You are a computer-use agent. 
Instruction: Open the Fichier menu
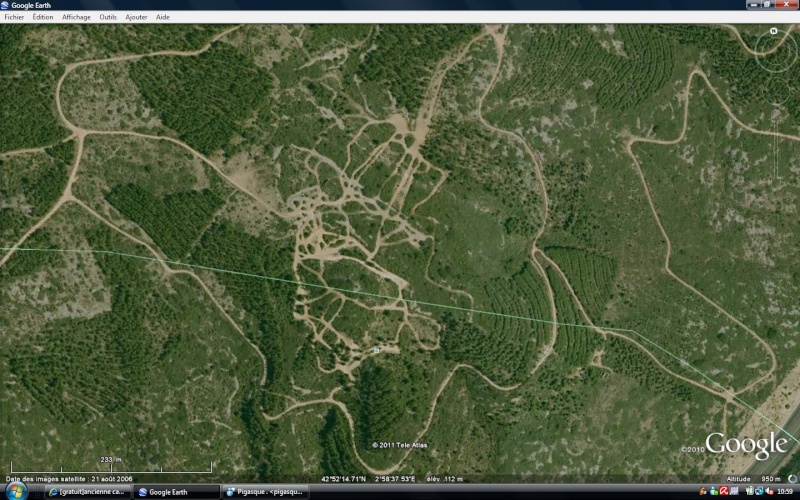click(x=14, y=17)
